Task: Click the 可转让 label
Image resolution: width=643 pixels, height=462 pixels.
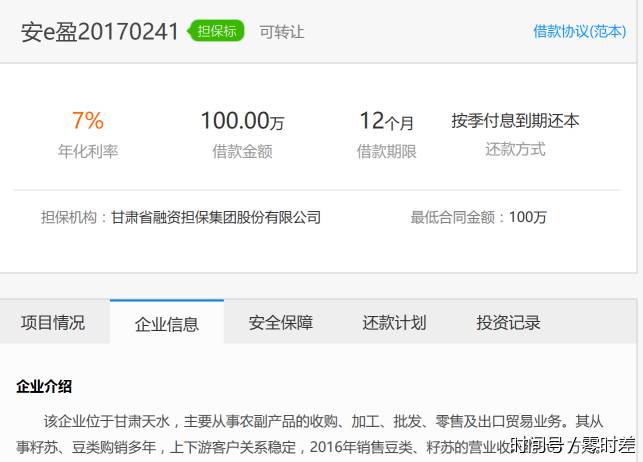Action: (281, 32)
